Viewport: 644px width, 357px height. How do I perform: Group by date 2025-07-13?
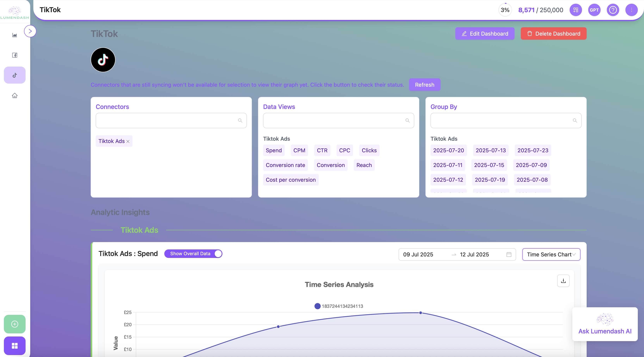click(491, 150)
